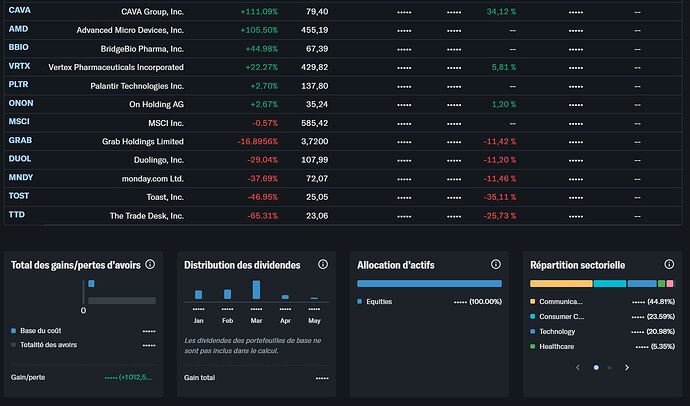The image size is (690, 406).
Task: Click +111.09% return for CAVA
Action: click(x=259, y=12)
